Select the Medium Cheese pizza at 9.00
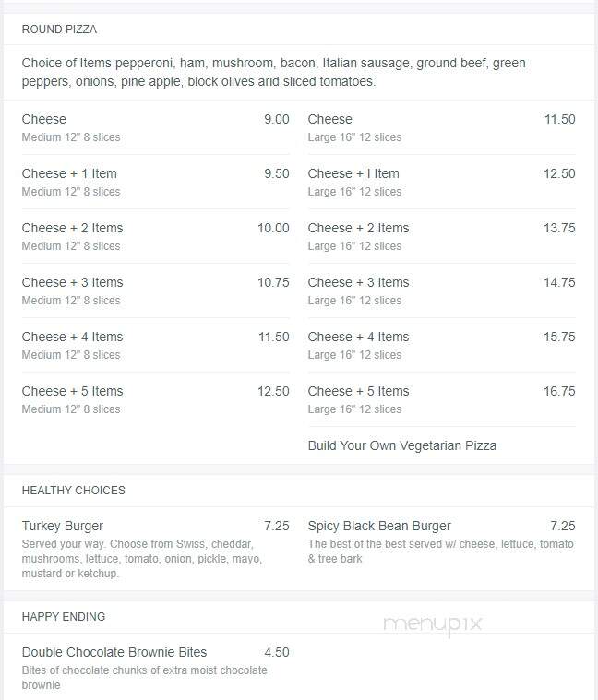Screen dimensions: 598x700 tap(155, 127)
